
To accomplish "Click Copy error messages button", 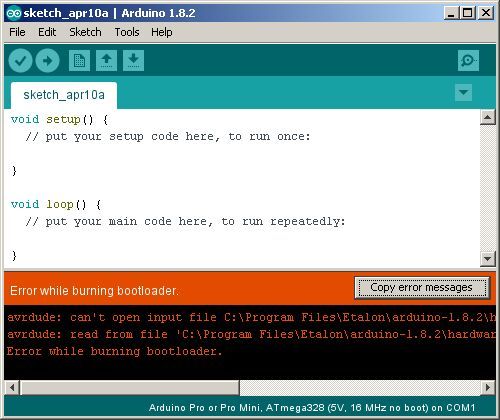I will pos(422,288).
